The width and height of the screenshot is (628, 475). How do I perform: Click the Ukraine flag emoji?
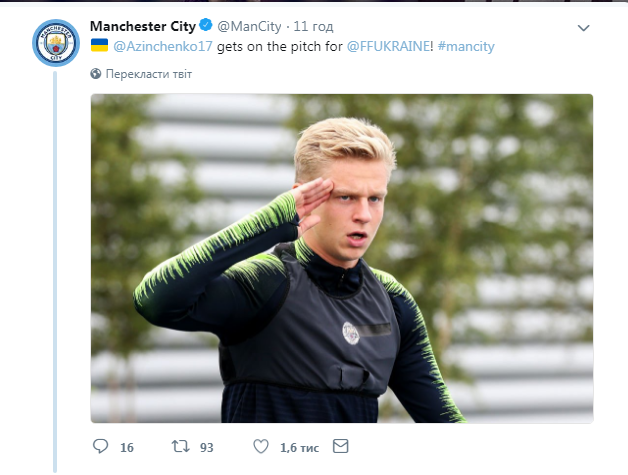click(x=100, y=45)
